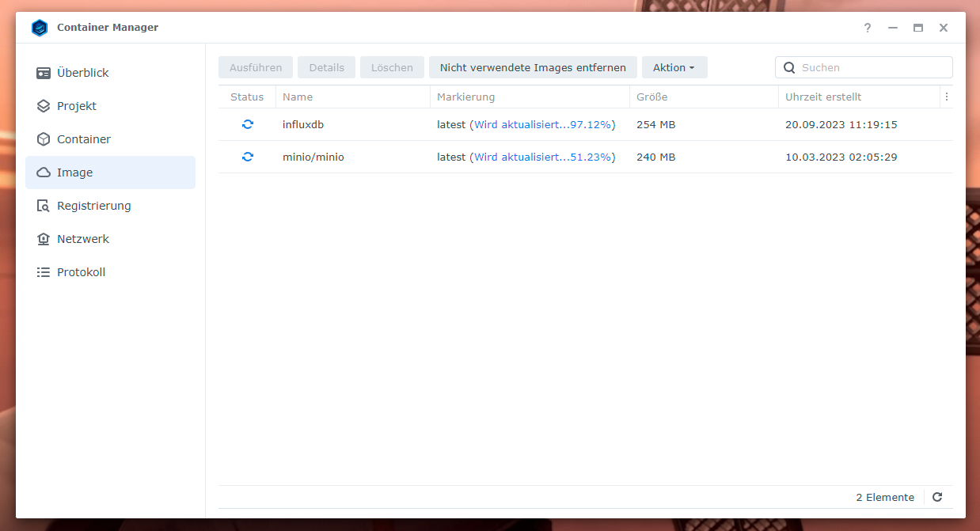The image size is (980, 531).
Task: Open the column options menu
Action: point(946,97)
